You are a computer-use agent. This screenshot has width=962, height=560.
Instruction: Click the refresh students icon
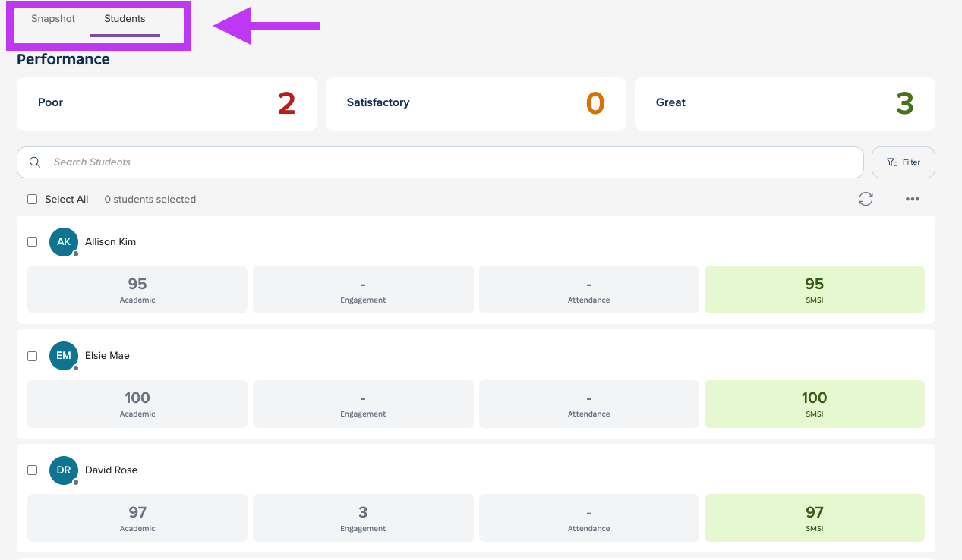click(866, 199)
